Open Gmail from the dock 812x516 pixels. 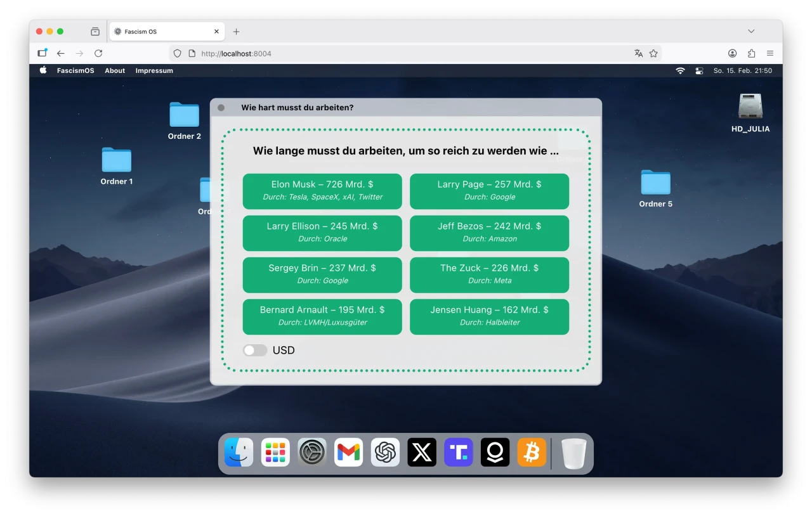(x=348, y=453)
